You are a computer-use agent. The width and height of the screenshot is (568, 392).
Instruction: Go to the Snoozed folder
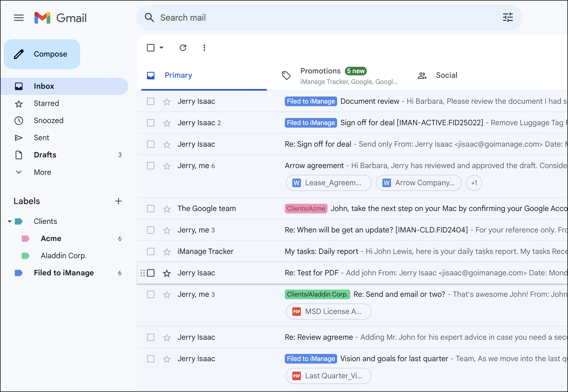64,121
